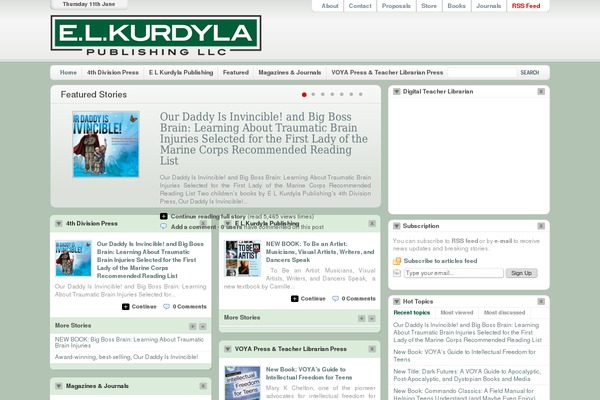The width and height of the screenshot is (600, 400).
Task: Open the Intellectual Freedom for Teens thumbnail
Action: tap(243, 383)
